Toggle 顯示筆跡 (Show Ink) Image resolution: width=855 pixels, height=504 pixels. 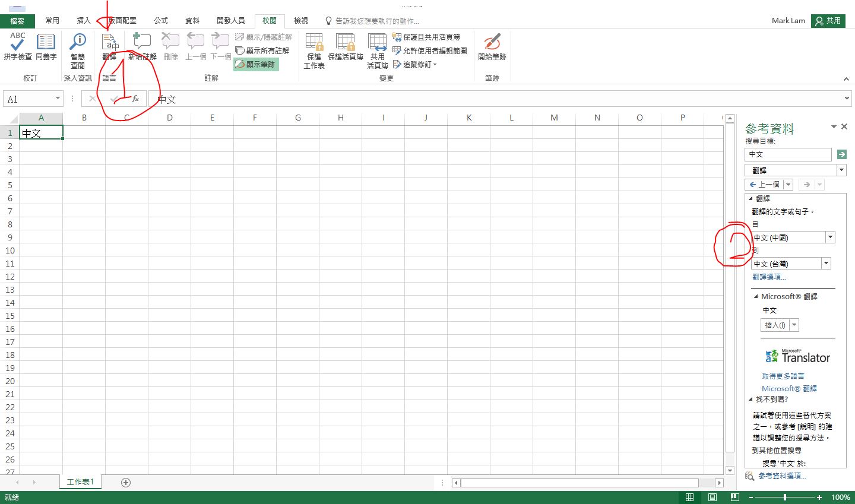(255, 64)
